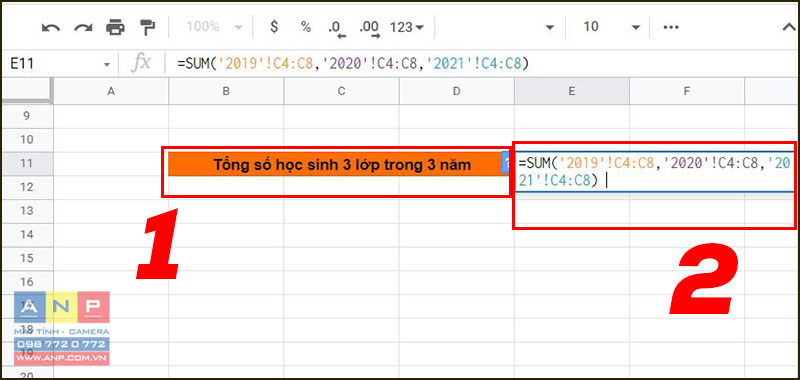Click the Redo arrow icon

[x=83, y=27]
